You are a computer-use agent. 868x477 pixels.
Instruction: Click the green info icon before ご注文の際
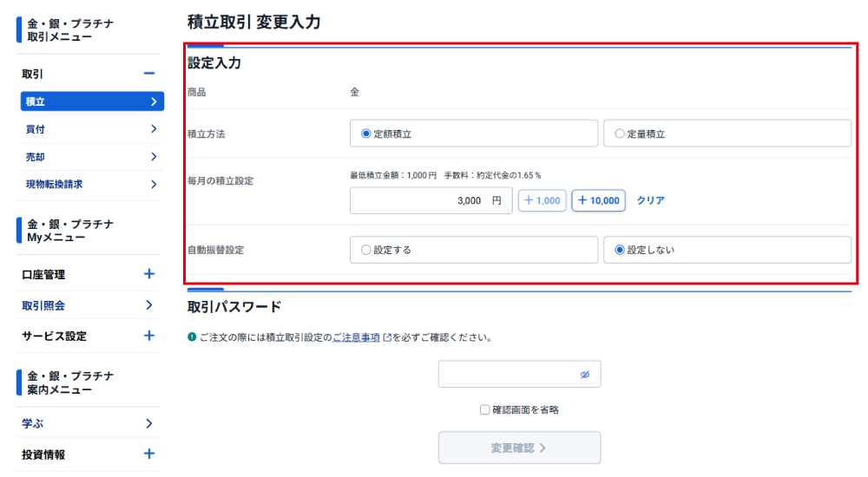tap(192, 337)
